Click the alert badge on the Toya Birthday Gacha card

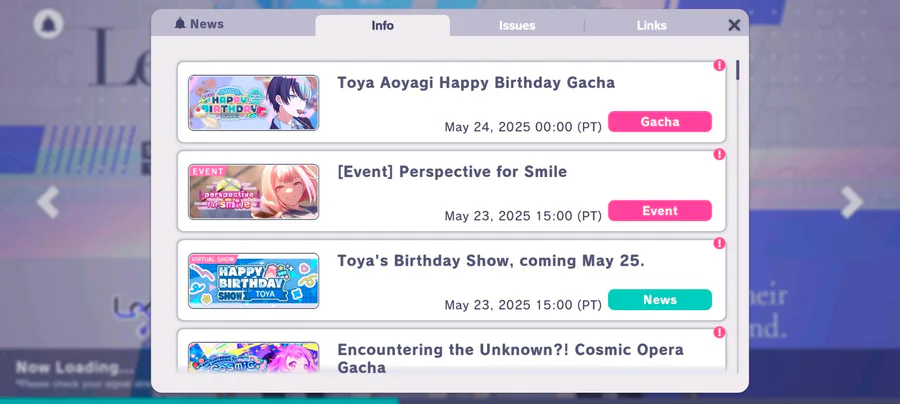[719, 65]
